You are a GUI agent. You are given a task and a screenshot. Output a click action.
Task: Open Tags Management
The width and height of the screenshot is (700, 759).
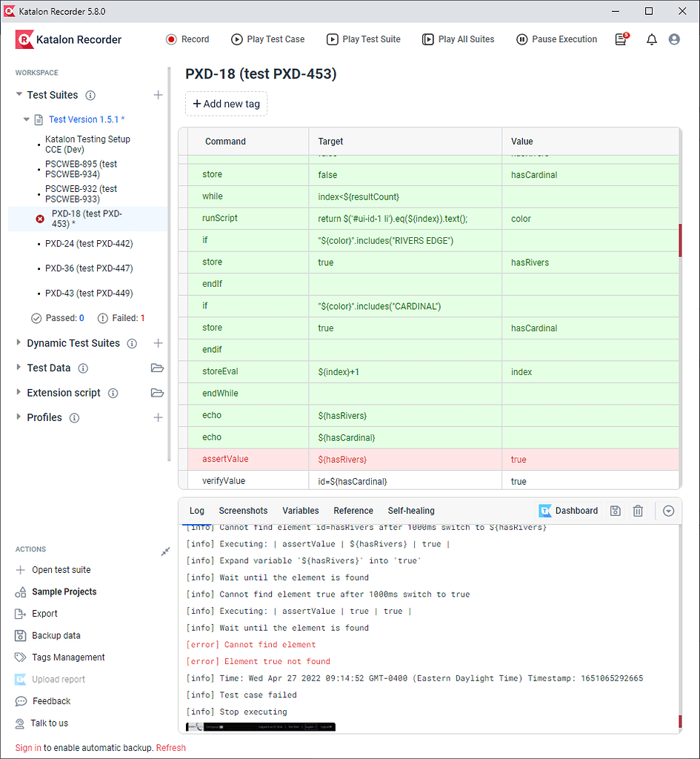point(60,657)
